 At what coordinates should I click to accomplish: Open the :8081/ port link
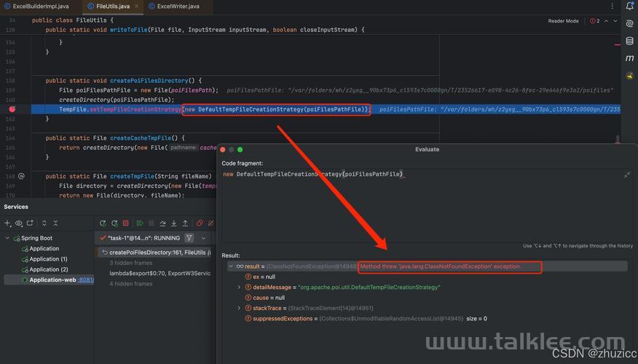point(86,280)
